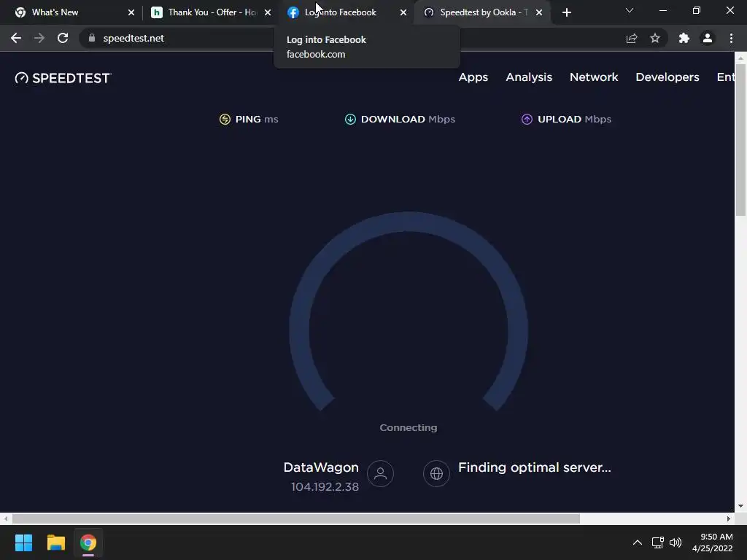This screenshot has height=560, width=747.
Task: Open the Developers menu item
Action: coord(667,77)
